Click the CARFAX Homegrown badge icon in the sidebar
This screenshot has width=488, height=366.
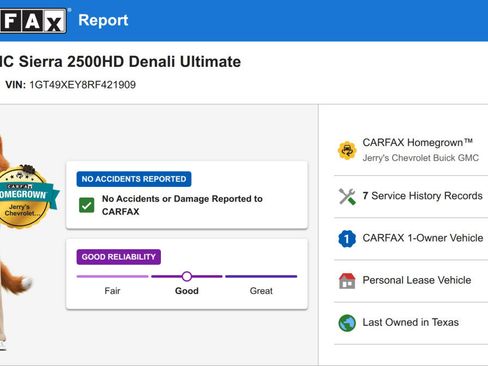347,150
